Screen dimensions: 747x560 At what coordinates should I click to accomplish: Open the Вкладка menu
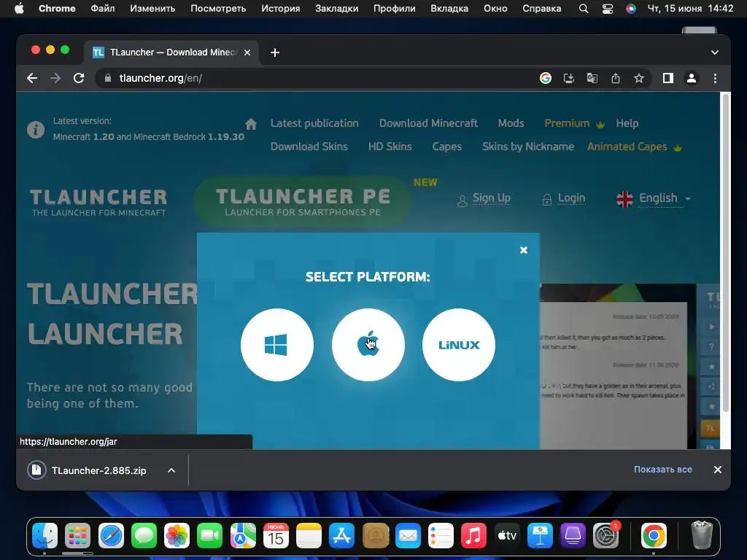click(x=449, y=9)
